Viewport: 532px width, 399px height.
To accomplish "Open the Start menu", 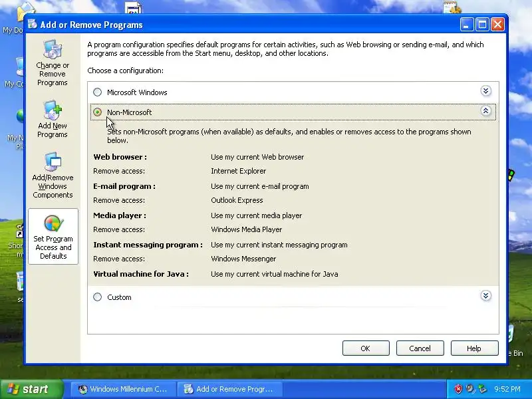I will 31,389.
